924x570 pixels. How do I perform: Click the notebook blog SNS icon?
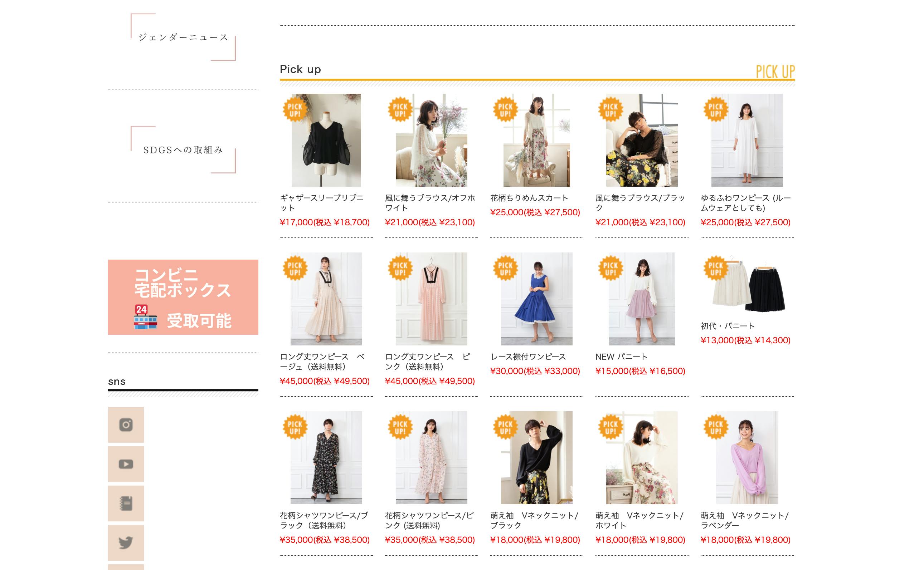126,503
